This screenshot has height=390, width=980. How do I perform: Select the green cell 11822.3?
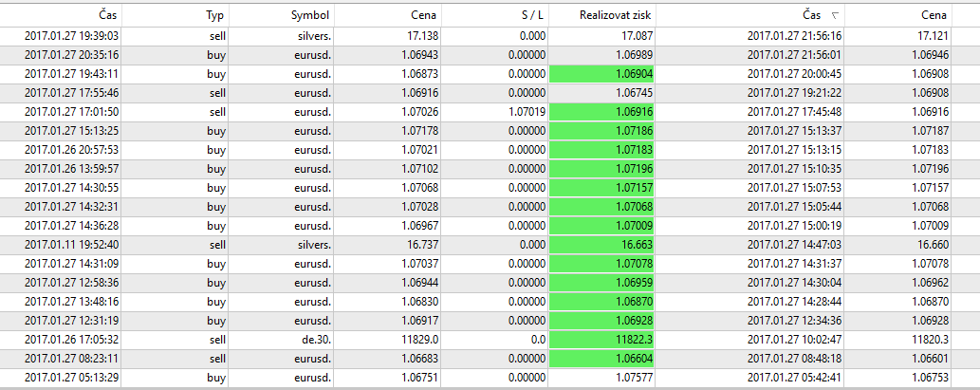601,341
